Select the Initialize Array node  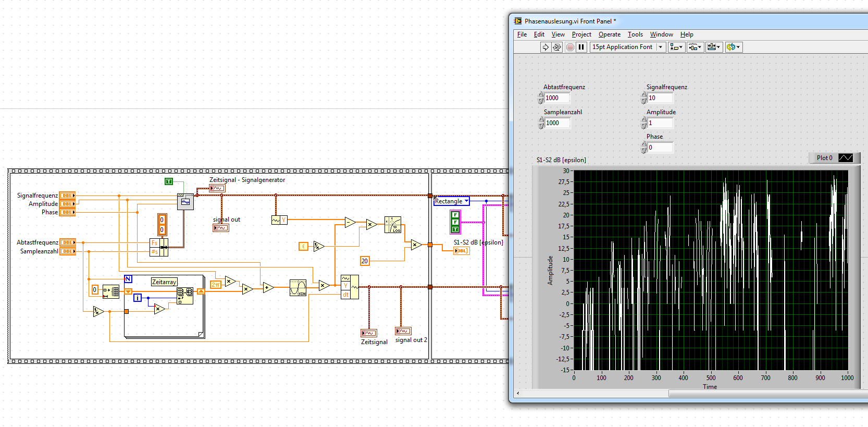click(x=111, y=291)
